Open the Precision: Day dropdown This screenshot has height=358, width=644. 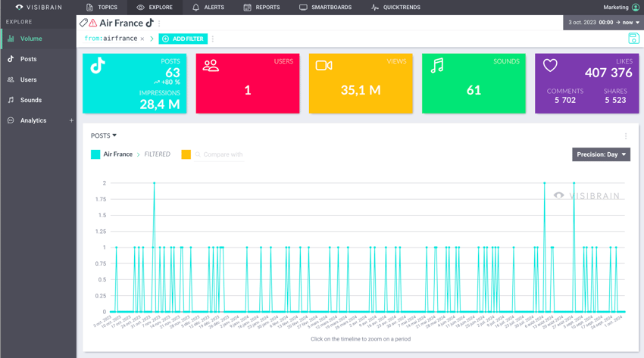pos(601,154)
